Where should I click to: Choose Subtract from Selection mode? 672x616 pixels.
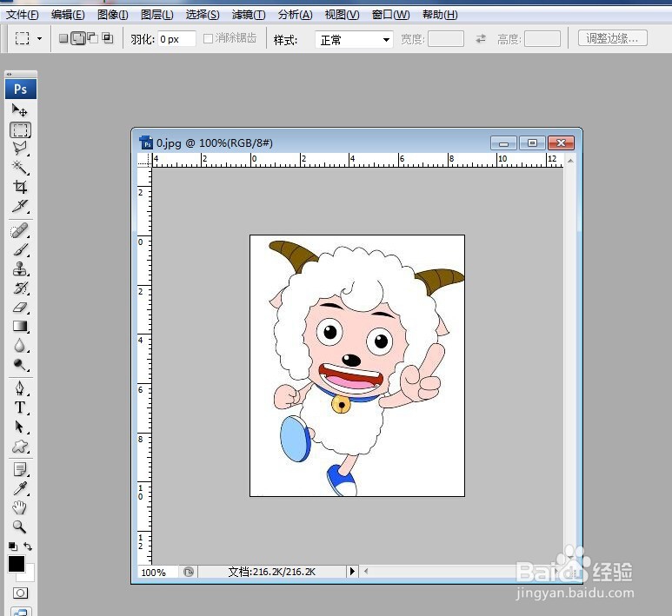click(92, 38)
